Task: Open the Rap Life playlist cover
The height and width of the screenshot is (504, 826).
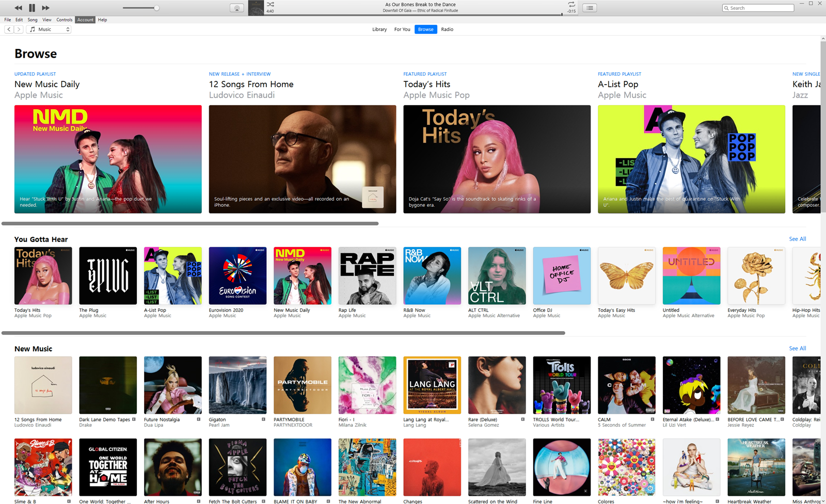Action: point(367,275)
